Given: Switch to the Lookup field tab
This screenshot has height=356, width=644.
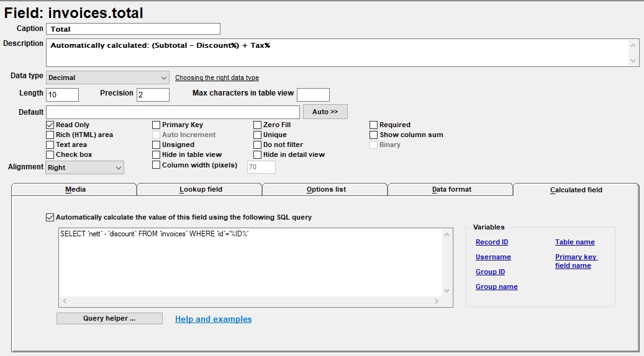Looking at the screenshot, I should tap(200, 190).
